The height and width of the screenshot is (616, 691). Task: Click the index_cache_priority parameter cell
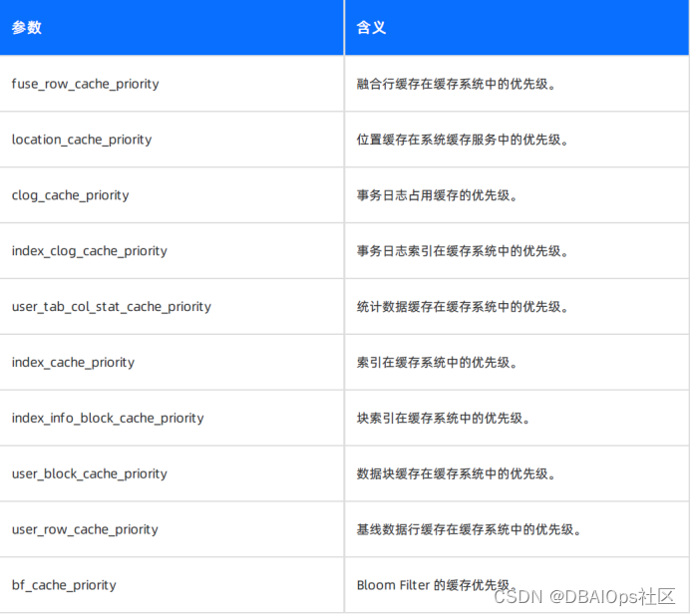172,362
